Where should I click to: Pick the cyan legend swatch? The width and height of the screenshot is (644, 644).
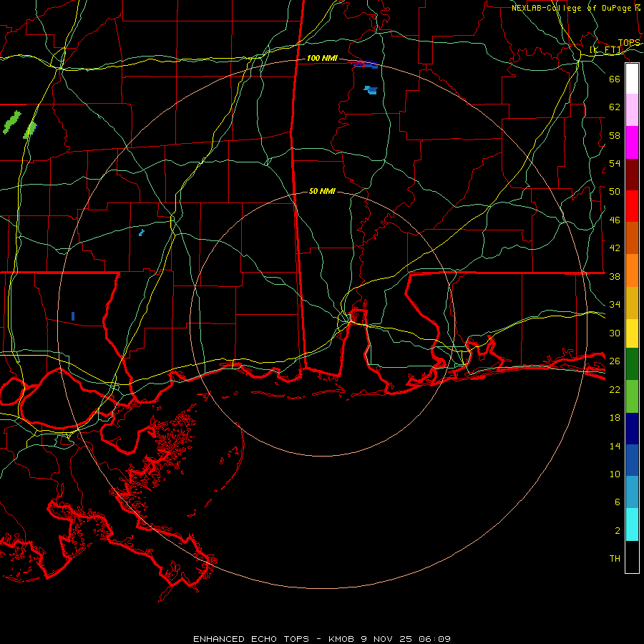(x=632, y=525)
